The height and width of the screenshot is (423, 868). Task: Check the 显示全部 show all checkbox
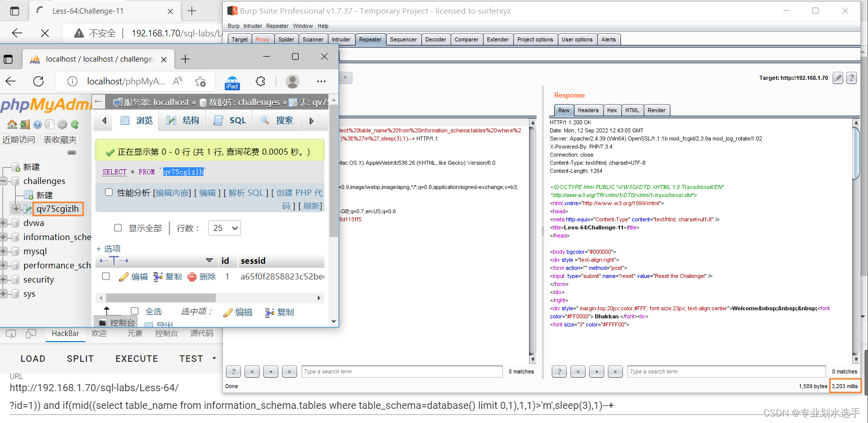coord(118,228)
